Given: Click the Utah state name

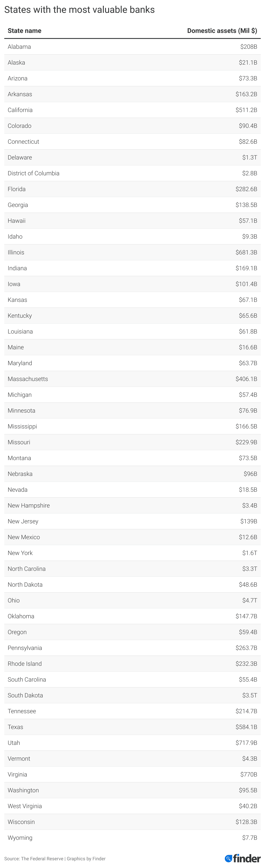Looking at the screenshot, I should tap(14, 743).
